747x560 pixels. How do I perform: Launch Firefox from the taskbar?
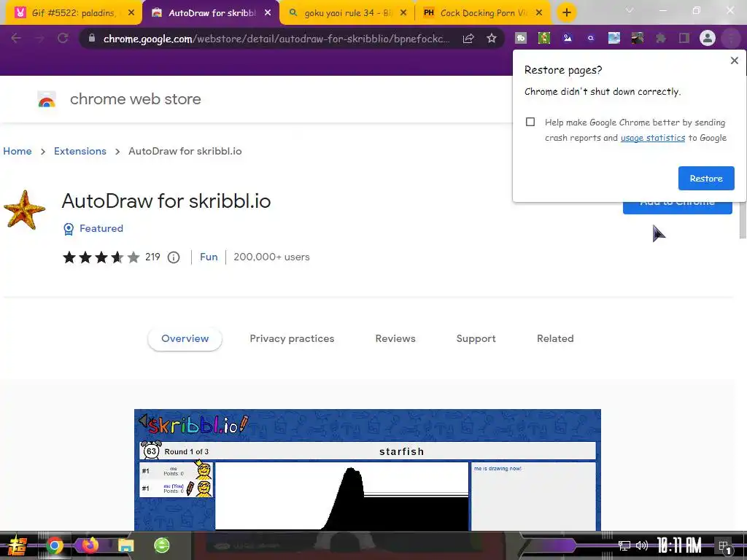[x=90, y=545]
